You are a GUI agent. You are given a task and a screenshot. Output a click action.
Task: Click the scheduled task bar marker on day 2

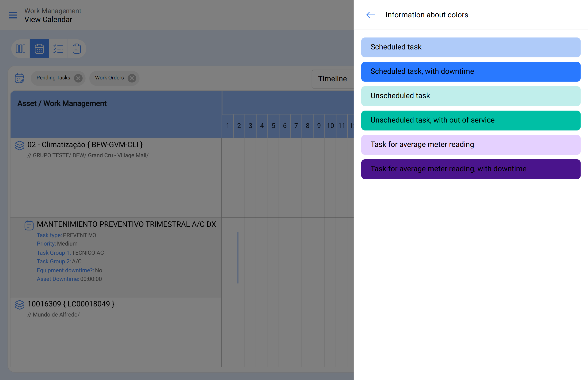pos(238,257)
